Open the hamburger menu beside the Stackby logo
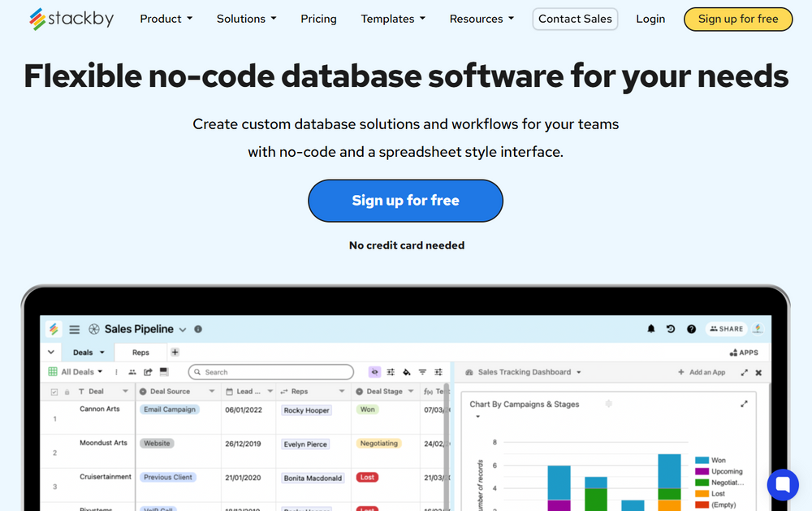Image resolution: width=812 pixels, height=511 pixels. click(x=74, y=329)
